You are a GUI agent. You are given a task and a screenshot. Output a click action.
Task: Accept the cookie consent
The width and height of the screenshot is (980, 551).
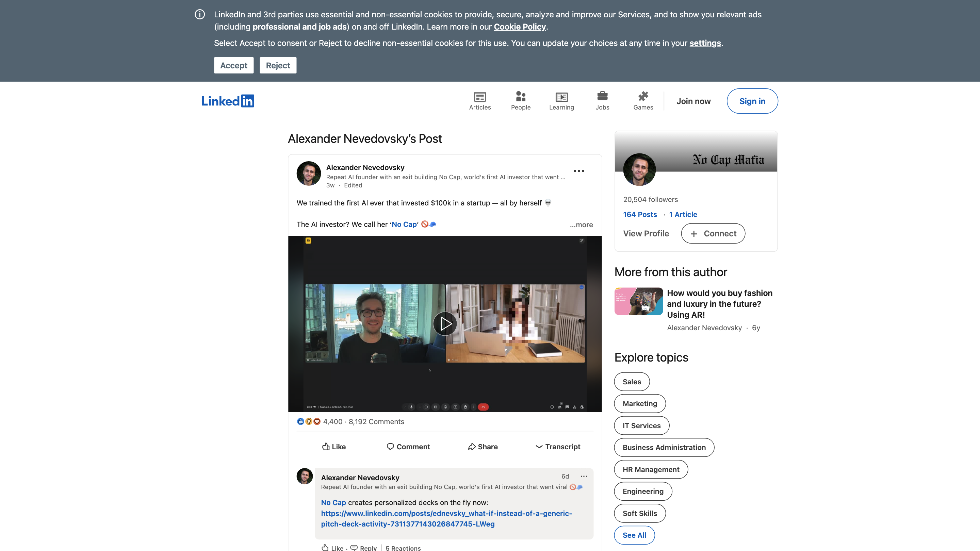[x=233, y=65]
